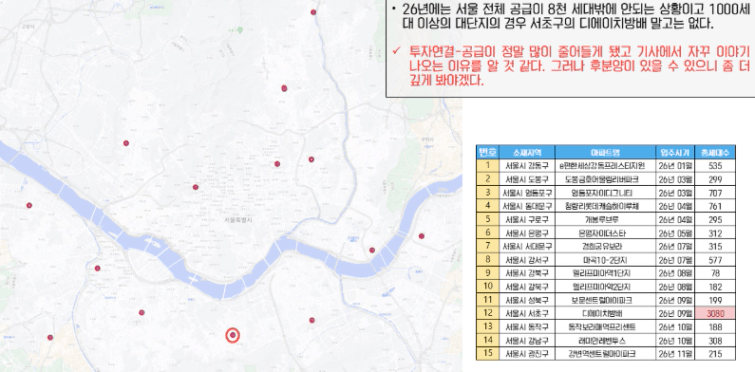Screen dimensions: 755x372
Task: Click the small green pin on the map
Action: click(x=240, y=30)
